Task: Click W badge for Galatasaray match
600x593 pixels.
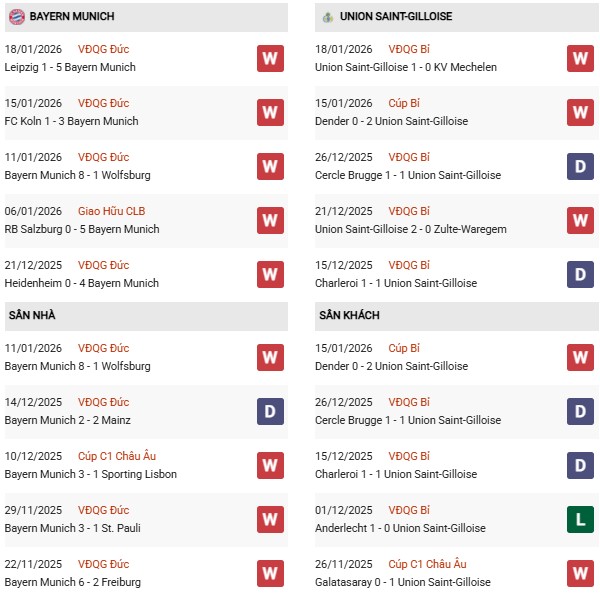Action: coord(580,573)
